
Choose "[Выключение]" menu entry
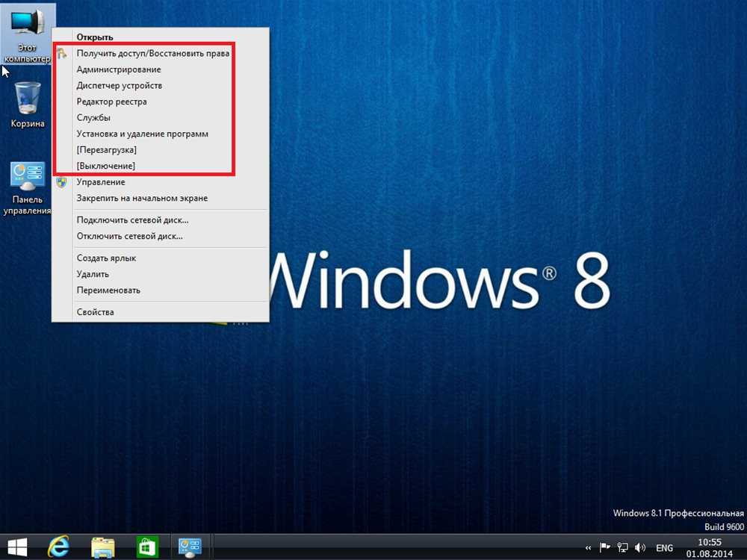(x=161, y=166)
